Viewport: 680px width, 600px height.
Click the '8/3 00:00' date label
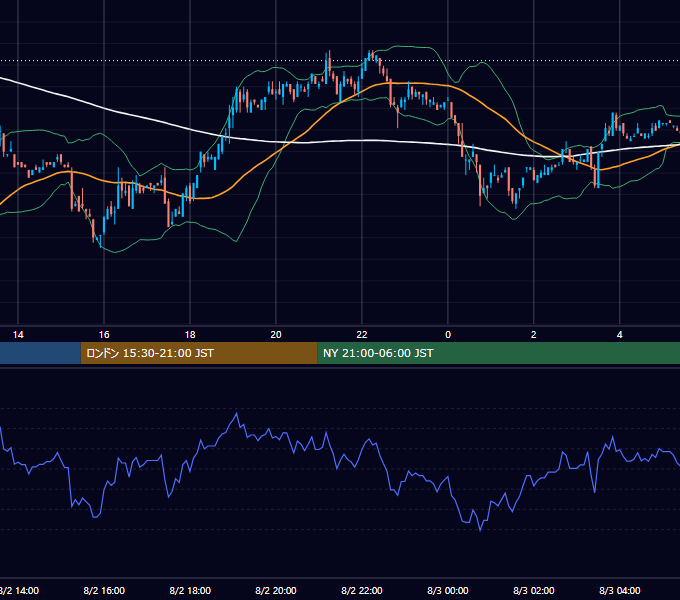(x=448, y=590)
